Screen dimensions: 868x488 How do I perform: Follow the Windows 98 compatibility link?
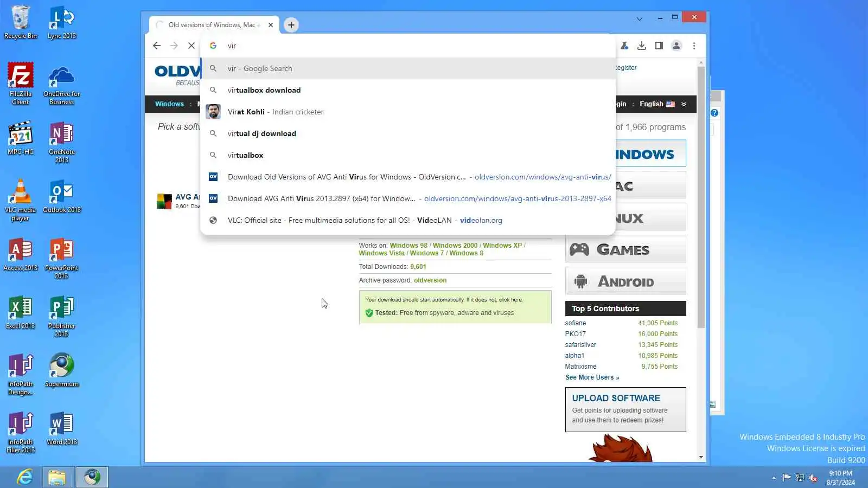409,246
